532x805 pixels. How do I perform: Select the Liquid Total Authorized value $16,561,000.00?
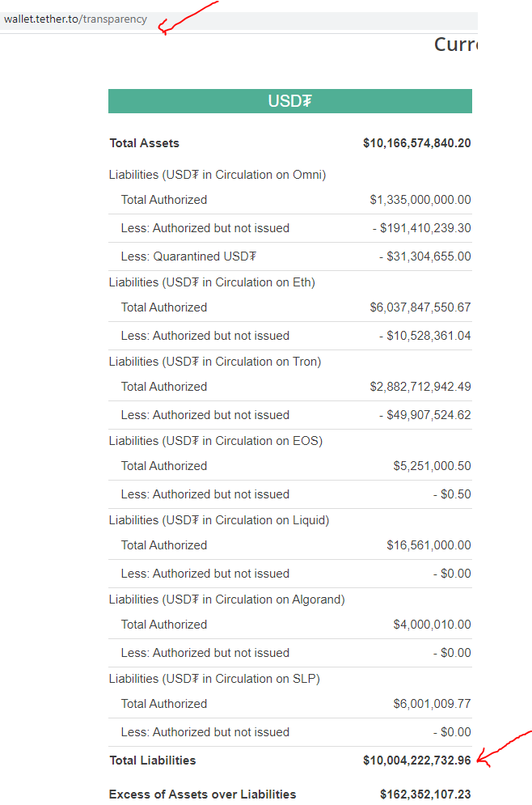coord(429,545)
